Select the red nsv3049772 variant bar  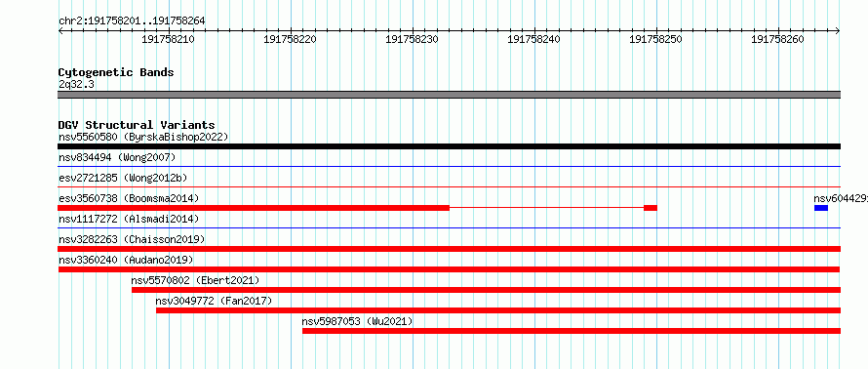pyautogui.click(x=498, y=310)
